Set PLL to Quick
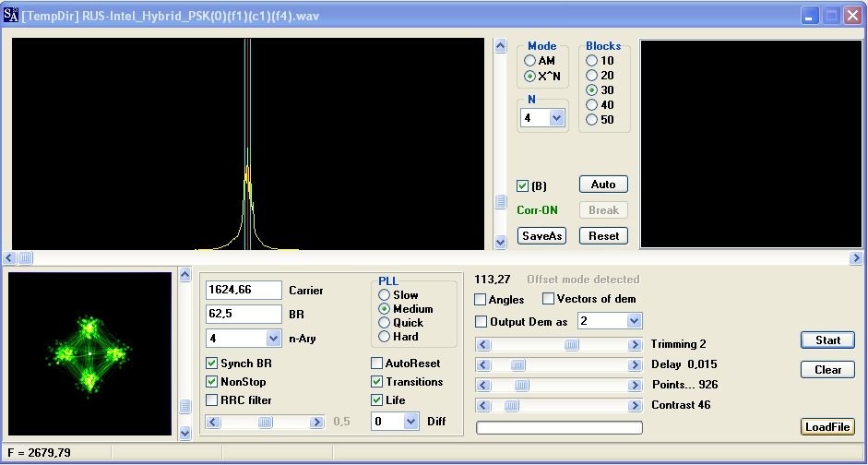The width and height of the screenshot is (868, 465). pos(385,323)
